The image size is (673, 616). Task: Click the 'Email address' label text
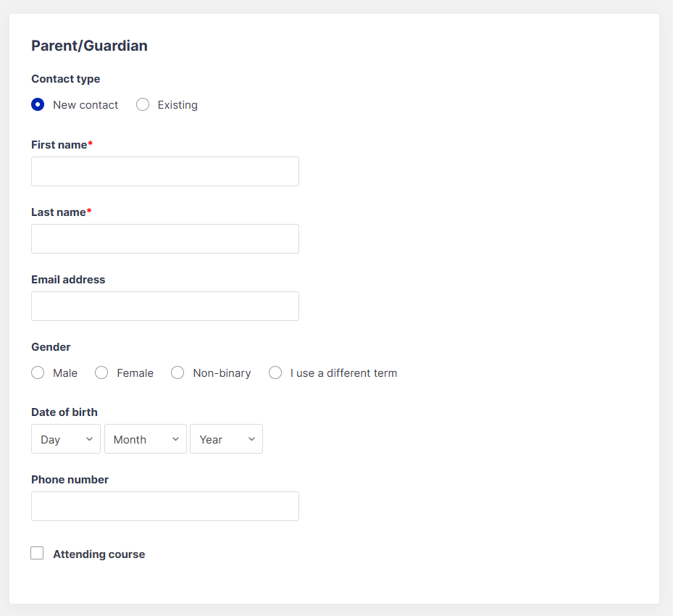point(68,280)
